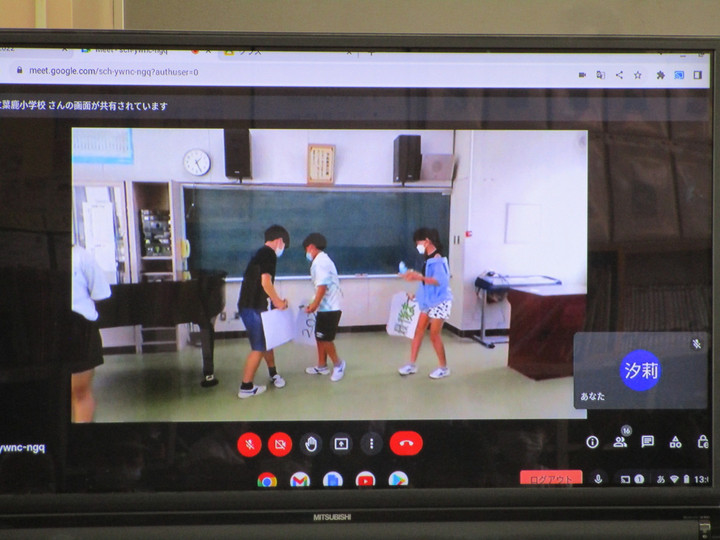Screen dimensions: 720x540
Task: Open the more options three-dot menu
Action: [371, 443]
